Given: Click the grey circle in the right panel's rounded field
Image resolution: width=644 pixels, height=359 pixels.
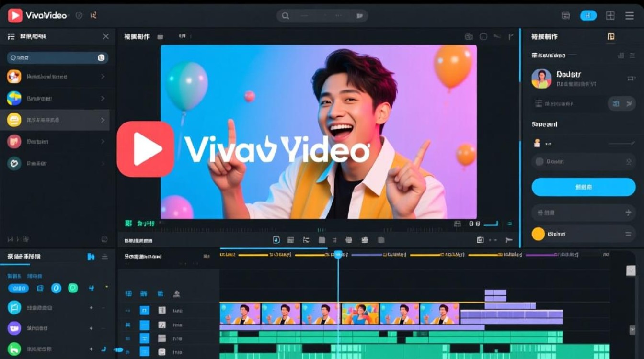Looking at the screenshot, I should tap(539, 162).
